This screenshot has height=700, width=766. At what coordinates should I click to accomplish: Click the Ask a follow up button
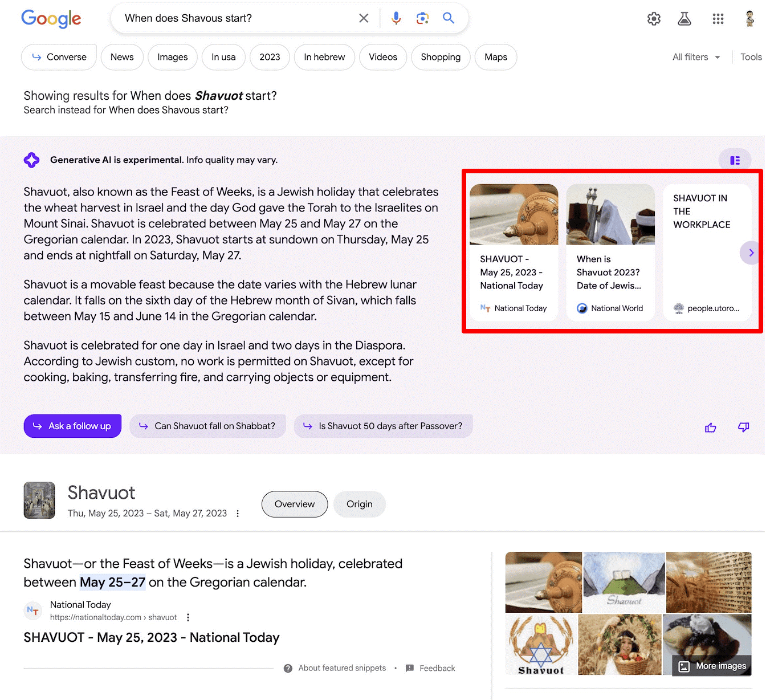coord(72,426)
